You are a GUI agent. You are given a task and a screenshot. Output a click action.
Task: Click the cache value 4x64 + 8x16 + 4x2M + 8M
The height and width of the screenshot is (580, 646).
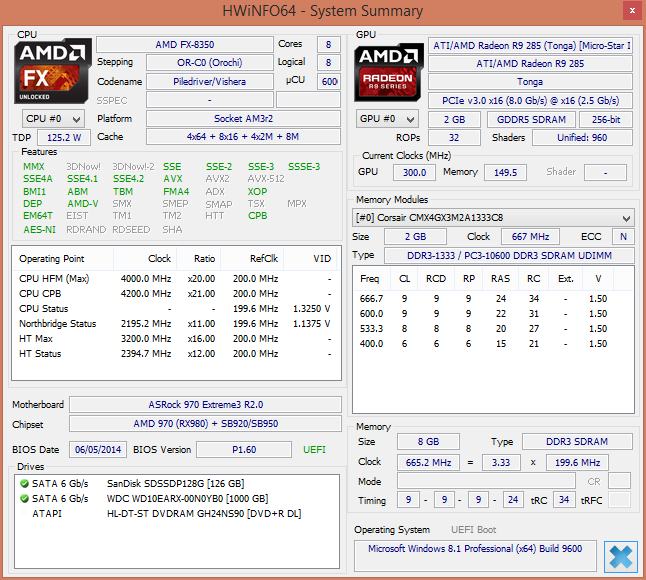tap(243, 137)
